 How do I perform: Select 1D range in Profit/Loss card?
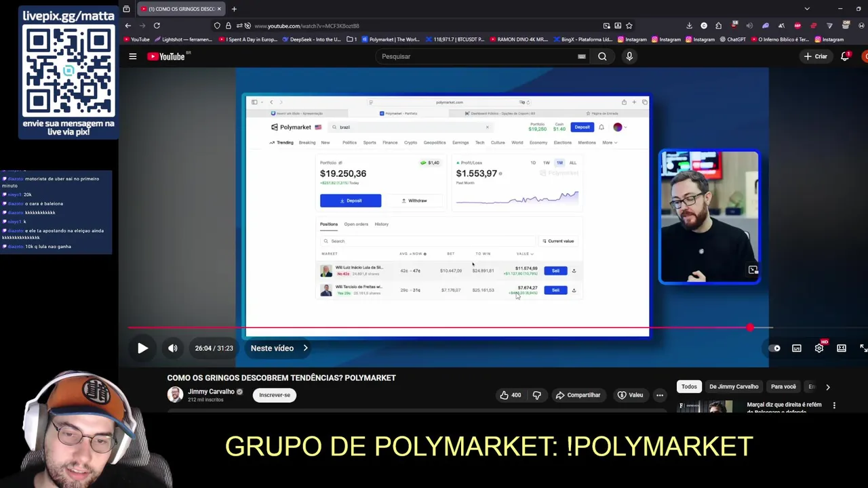533,163
